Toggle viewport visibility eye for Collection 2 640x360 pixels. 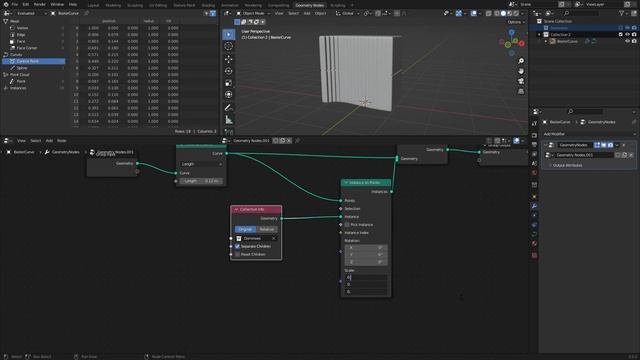tap(627, 35)
